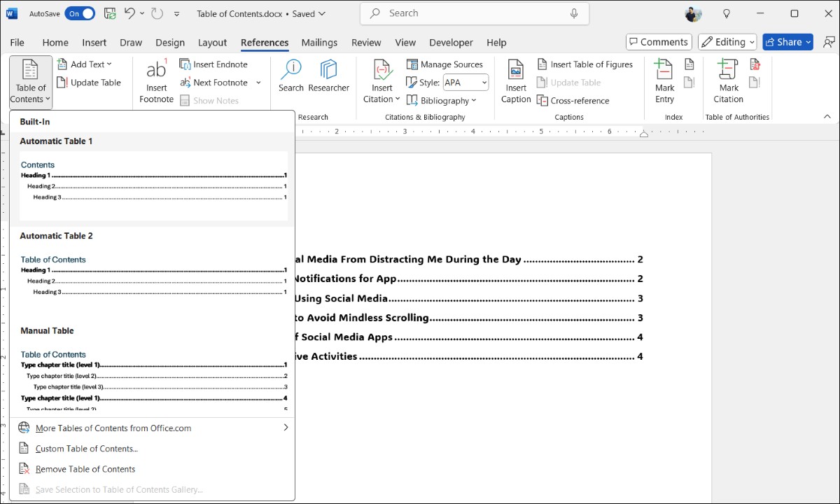The image size is (840, 504).
Task: Open the citation Style combo box
Action: click(465, 83)
